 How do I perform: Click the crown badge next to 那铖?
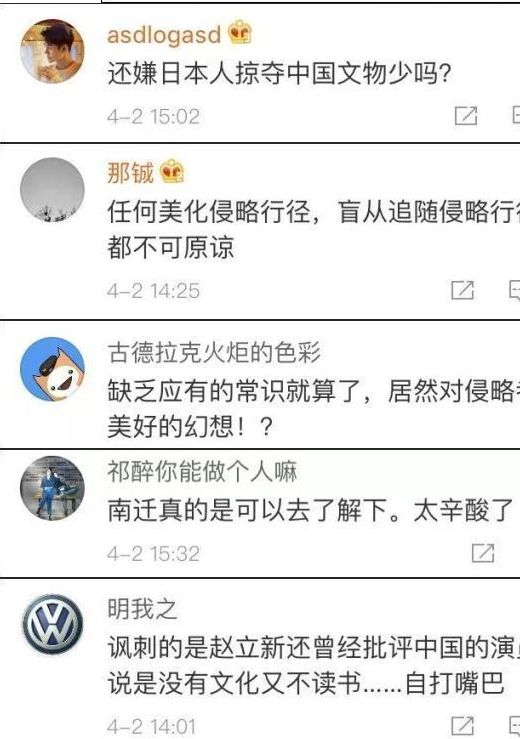[x=172, y=171]
